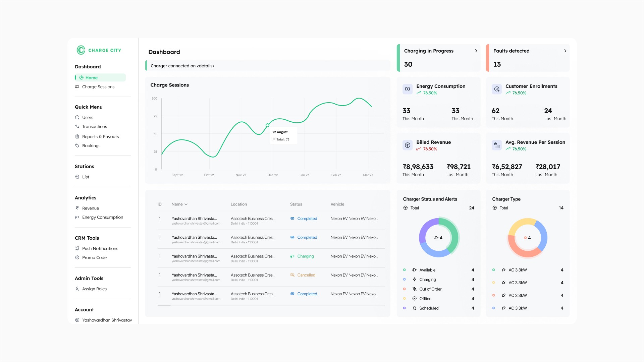Screen dimensions: 644x362
Task: Click the table's horizontal scrollbar
Action: [164, 305]
